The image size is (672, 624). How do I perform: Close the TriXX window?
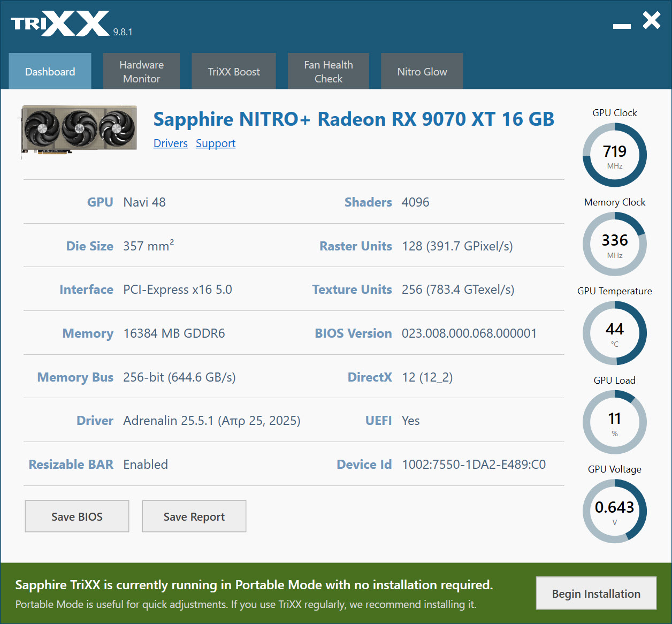[652, 21]
